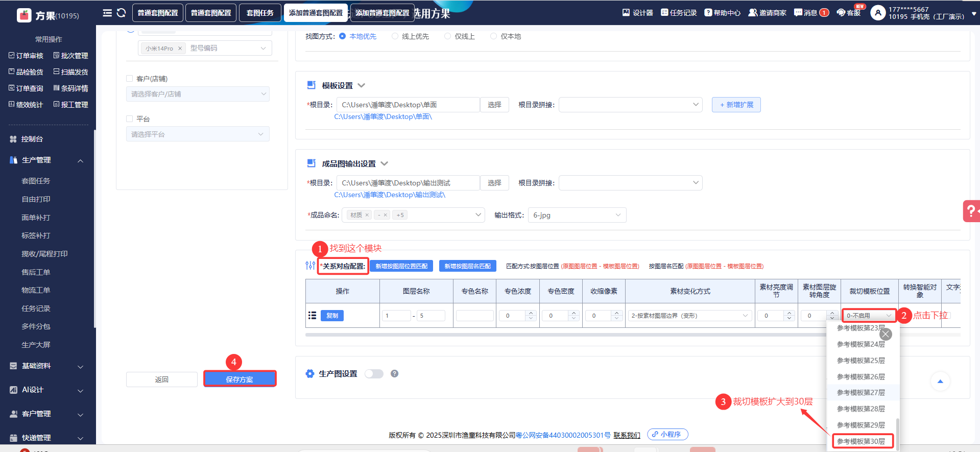This screenshot has width=980, height=452.
Task: Open the 订单审核 shortcut
Action: pos(26,56)
